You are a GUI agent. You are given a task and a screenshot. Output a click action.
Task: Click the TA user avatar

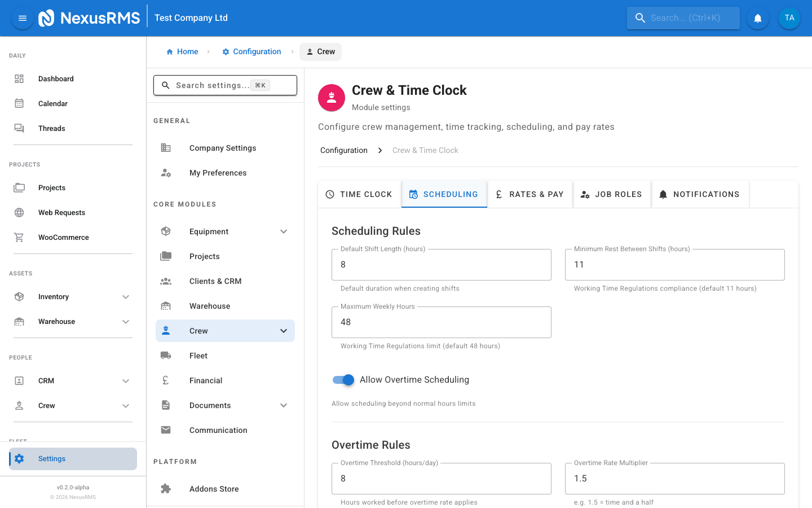point(789,17)
